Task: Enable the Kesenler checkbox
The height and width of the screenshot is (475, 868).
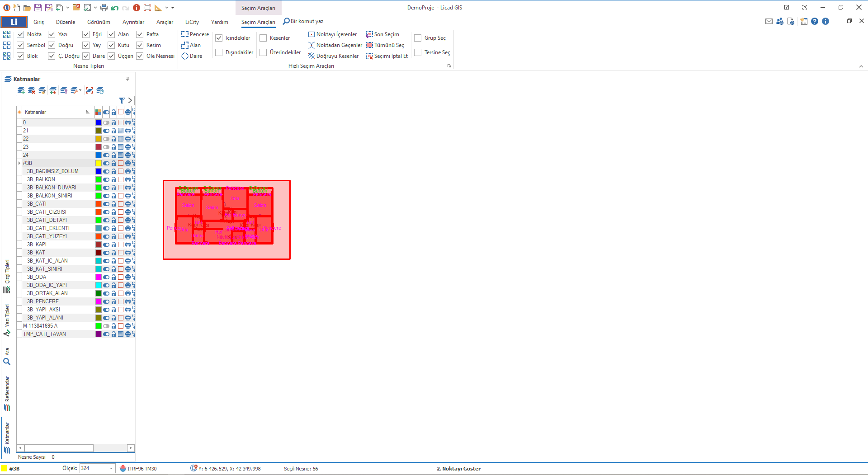Action: [x=263, y=38]
